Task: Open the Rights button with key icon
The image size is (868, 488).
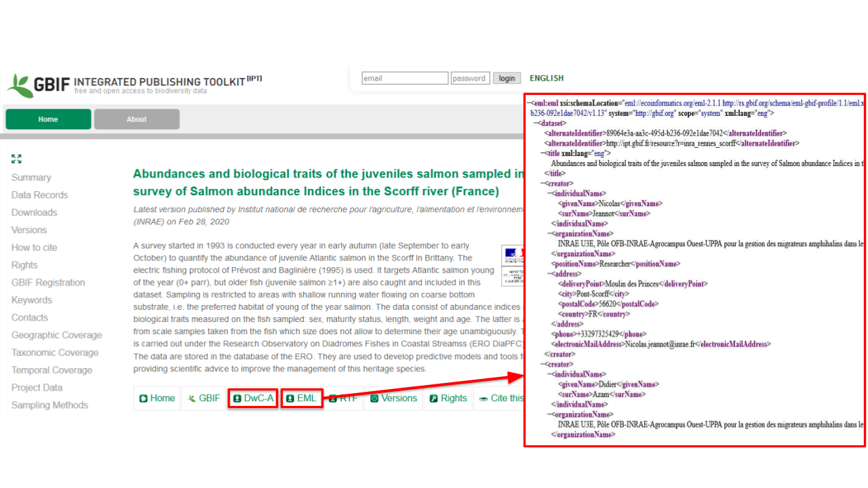Action: click(448, 399)
